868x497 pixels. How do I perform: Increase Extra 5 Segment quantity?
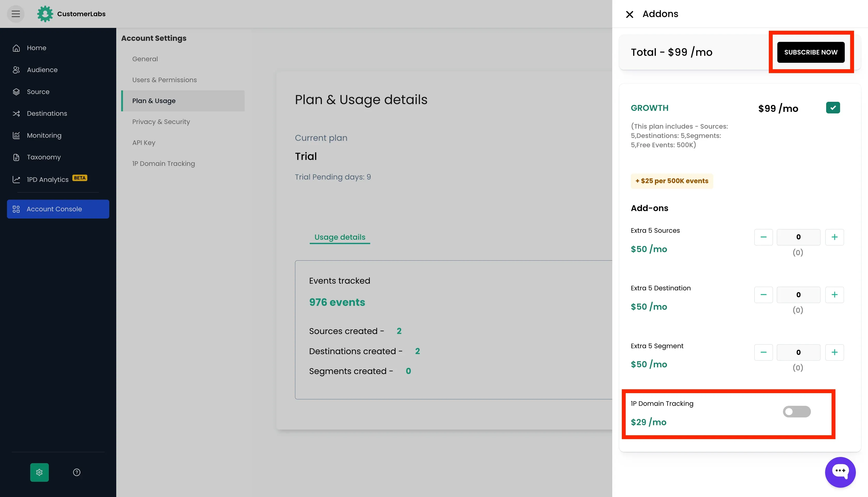pos(835,353)
